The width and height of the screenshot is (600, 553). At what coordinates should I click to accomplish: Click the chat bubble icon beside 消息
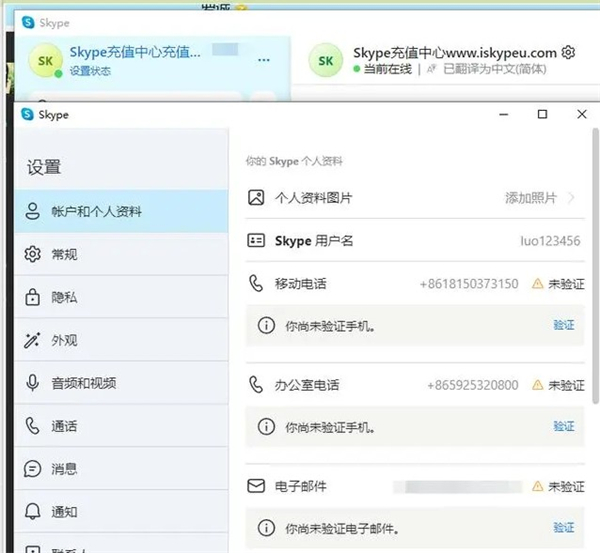click(33, 468)
